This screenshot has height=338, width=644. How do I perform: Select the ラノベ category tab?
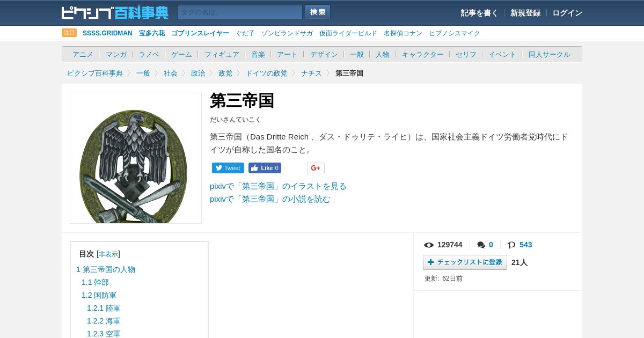(149, 54)
